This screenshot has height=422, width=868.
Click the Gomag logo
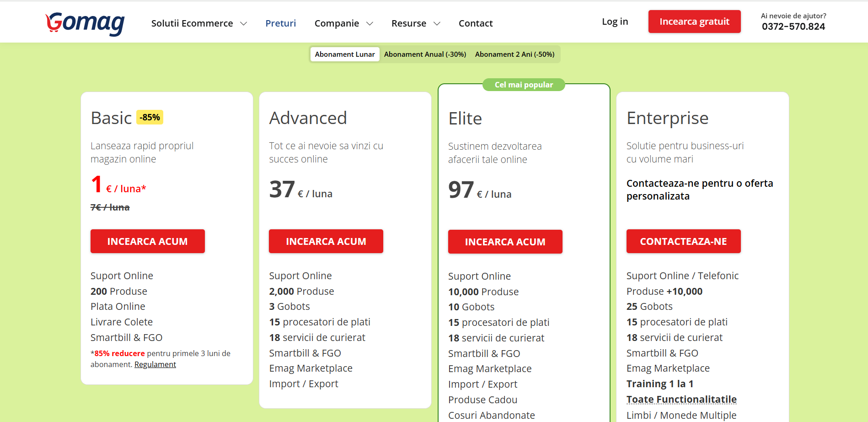pos(85,23)
